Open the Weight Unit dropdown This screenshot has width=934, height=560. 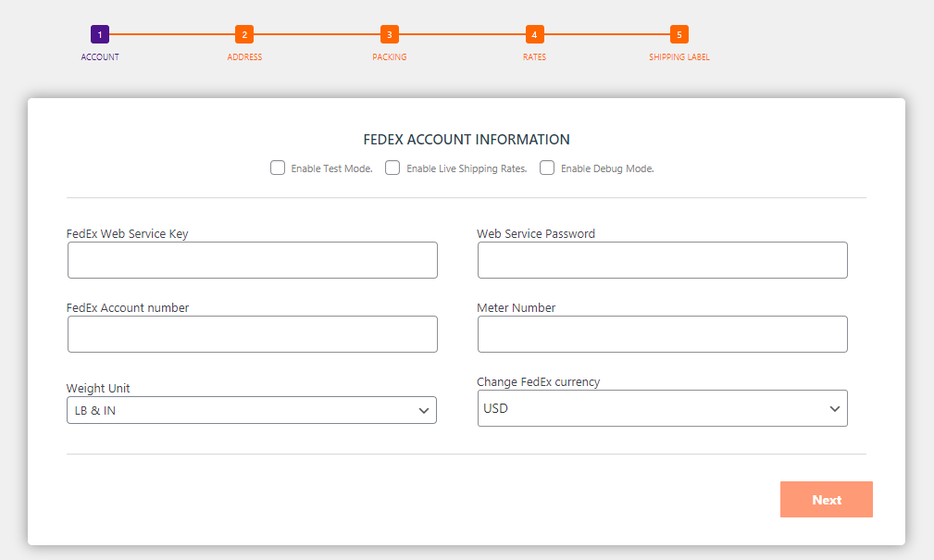pyautogui.click(x=252, y=410)
